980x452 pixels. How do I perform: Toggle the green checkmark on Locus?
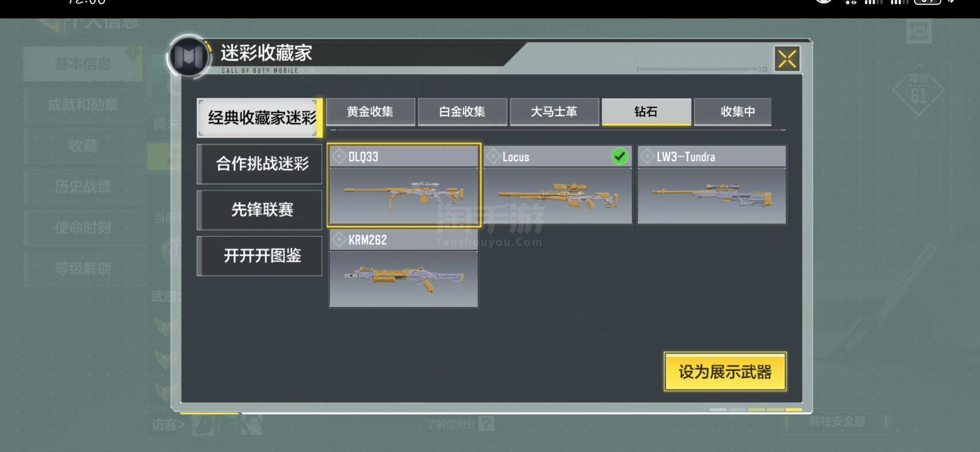pos(620,157)
